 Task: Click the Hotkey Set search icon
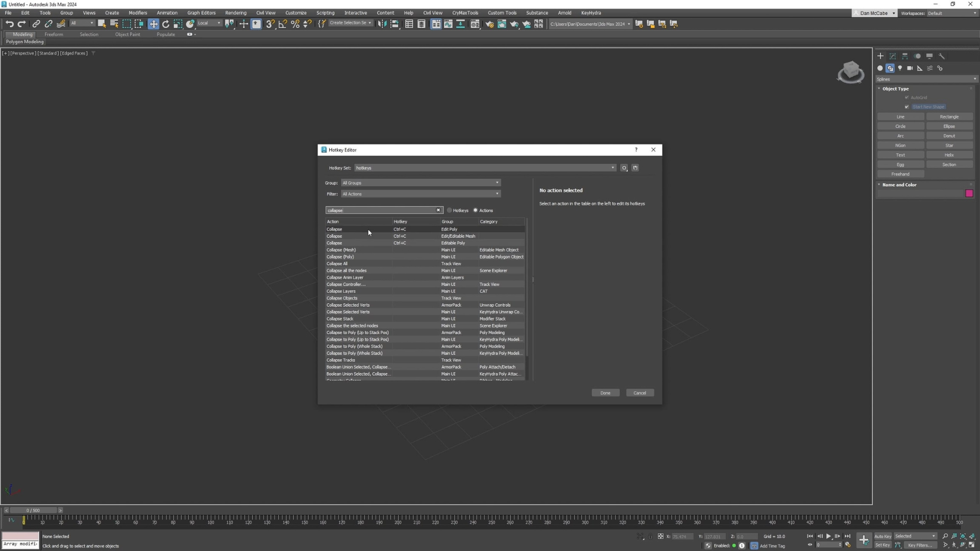[624, 168]
